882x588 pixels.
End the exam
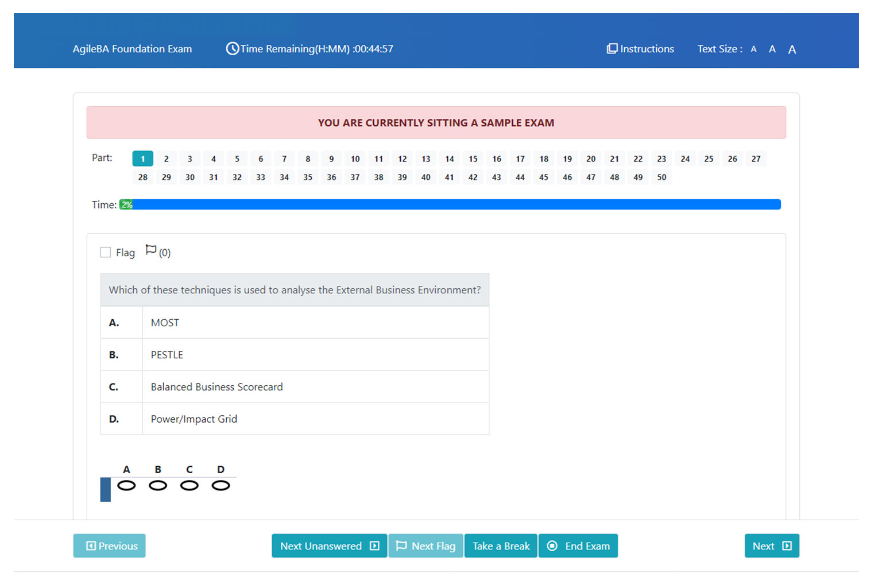tap(578, 546)
